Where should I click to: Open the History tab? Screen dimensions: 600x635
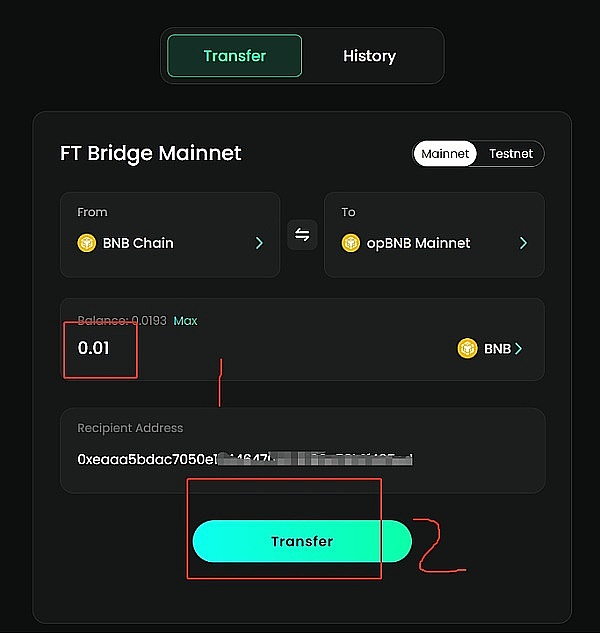(x=369, y=56)
